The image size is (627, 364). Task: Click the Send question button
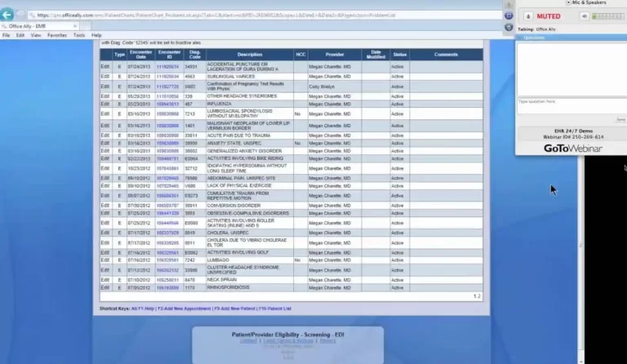click(620, 119)
